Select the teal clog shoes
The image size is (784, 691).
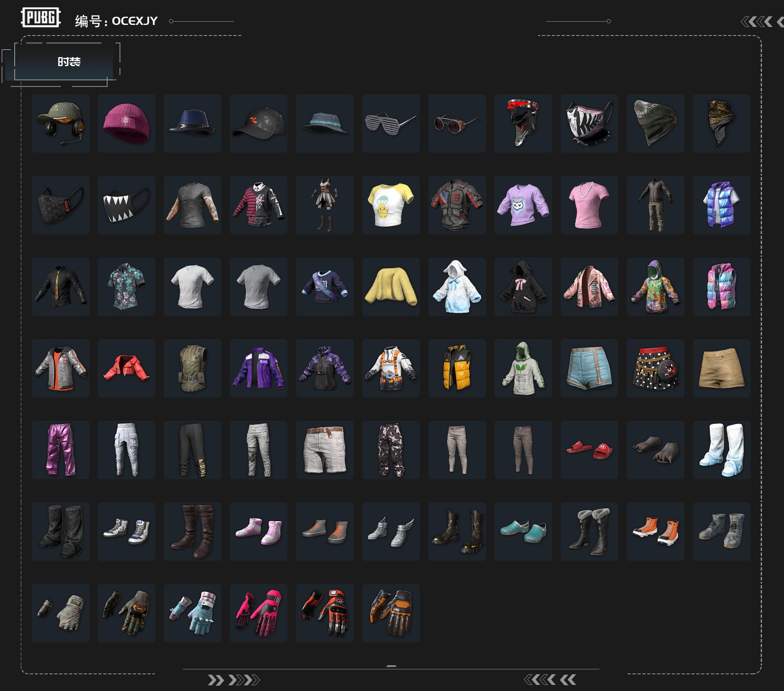click(523, 532)
